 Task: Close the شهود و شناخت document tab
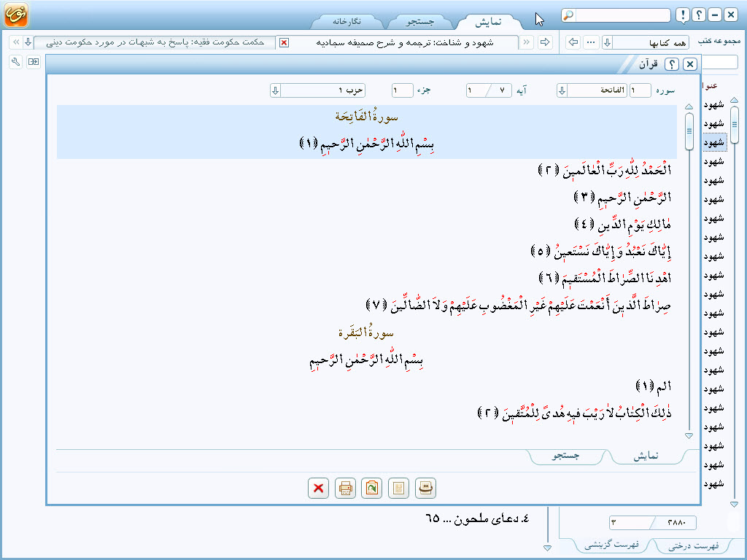[x=285, y=42]
